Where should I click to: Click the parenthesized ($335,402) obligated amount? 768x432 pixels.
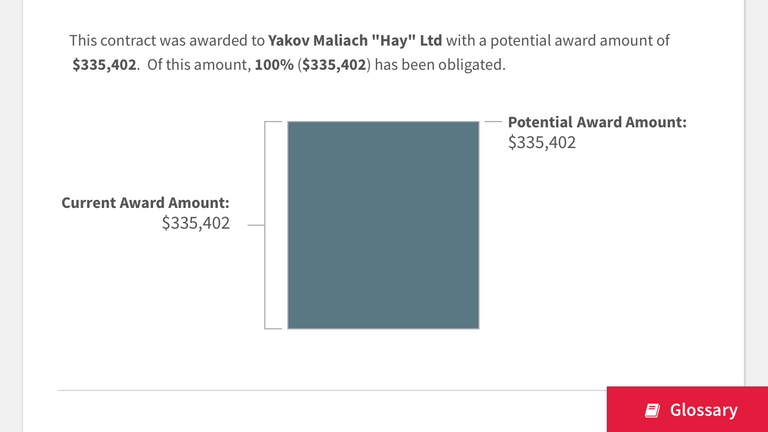point(335,65)
